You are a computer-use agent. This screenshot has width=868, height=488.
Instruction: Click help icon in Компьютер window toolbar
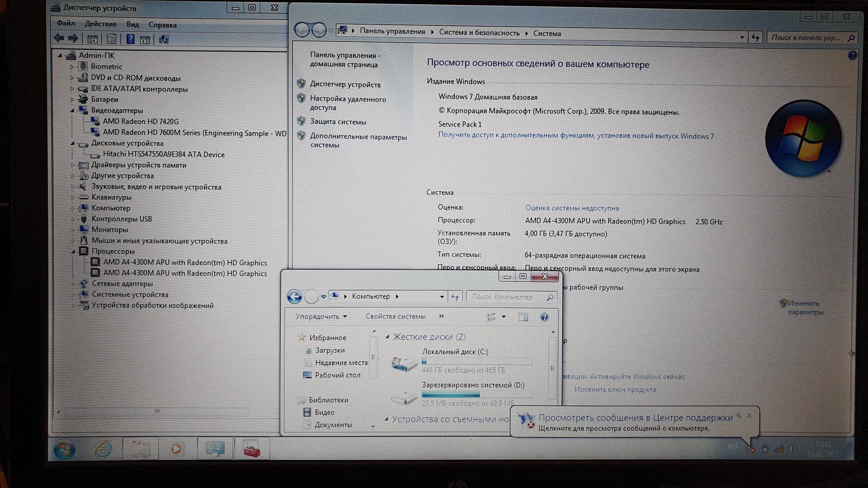(x=544, y=317)
